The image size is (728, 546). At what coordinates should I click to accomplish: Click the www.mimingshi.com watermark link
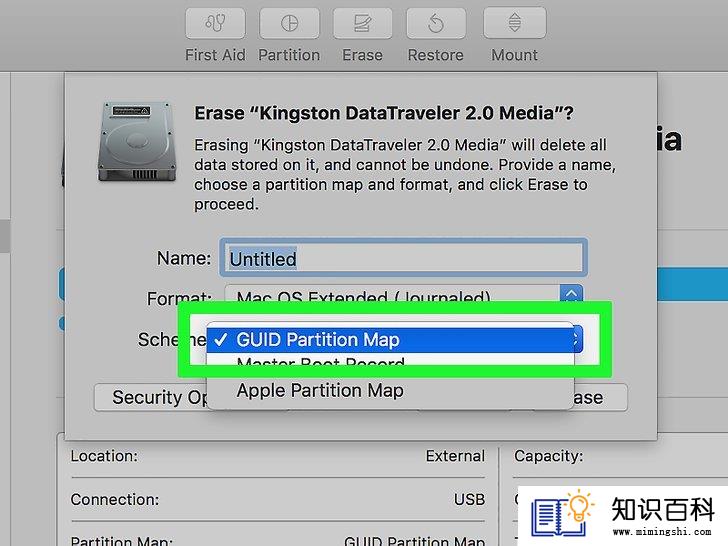(662, 532)
